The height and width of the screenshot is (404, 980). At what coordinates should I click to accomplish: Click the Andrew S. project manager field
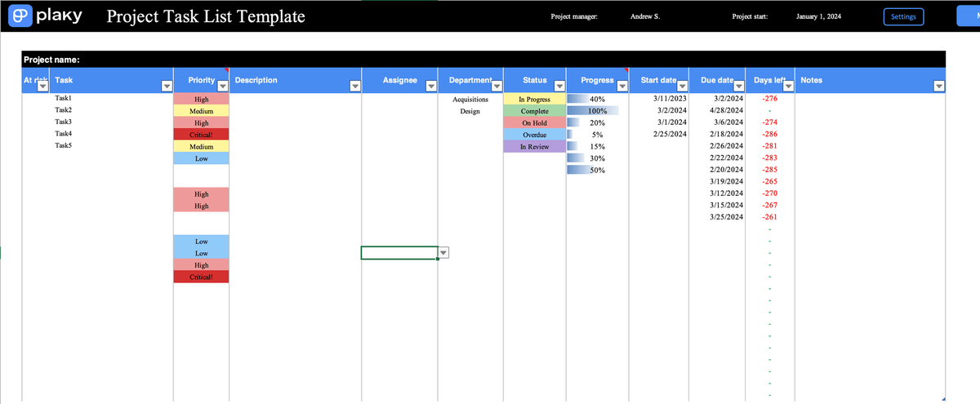coord(645,16)
